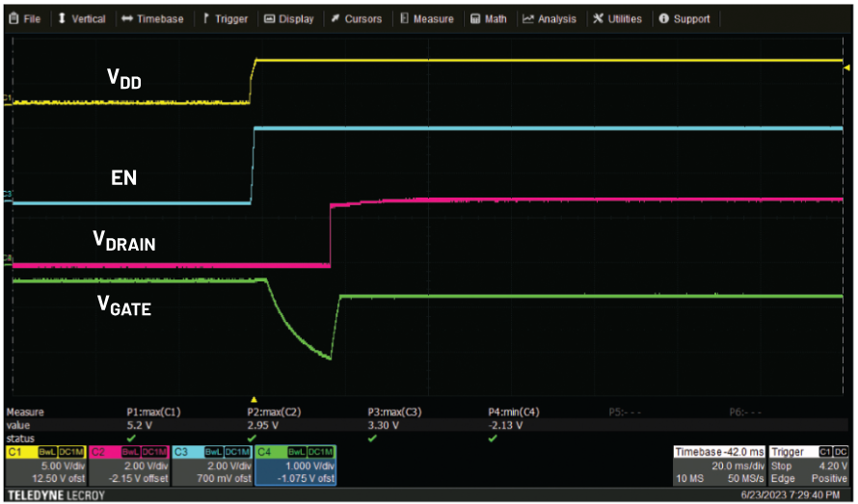The height and width of the screenshot is (504, 858).
Task: Click the Support info icon
Action: [664, 18]
